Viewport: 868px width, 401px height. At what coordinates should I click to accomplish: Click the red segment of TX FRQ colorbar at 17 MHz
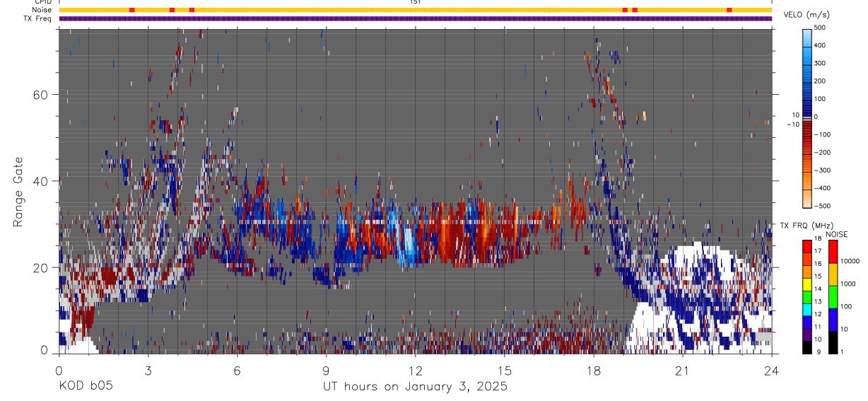[807, 246]
